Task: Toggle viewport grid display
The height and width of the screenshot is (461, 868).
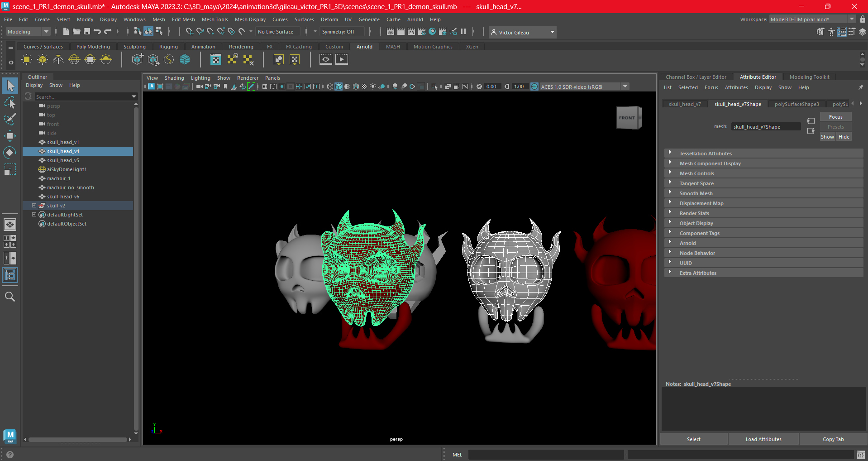Action: click(265, 86)
